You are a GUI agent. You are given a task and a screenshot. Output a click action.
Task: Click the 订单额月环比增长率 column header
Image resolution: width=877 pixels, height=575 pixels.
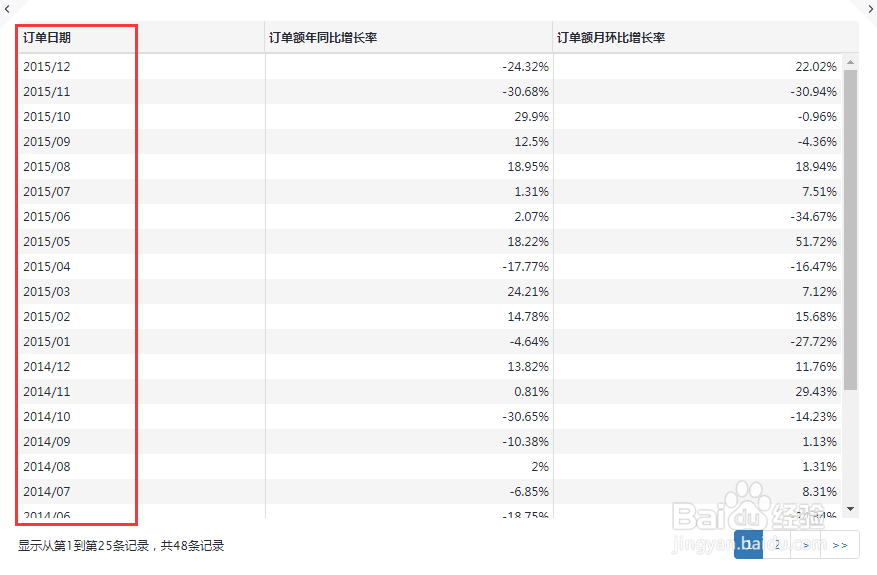611,38
